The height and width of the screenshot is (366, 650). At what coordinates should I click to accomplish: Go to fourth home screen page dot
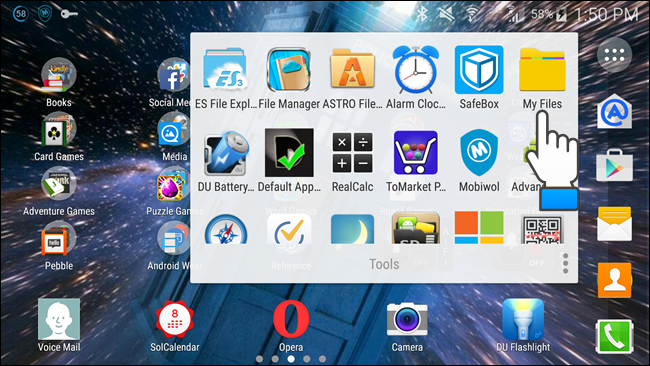pos(307,359)
